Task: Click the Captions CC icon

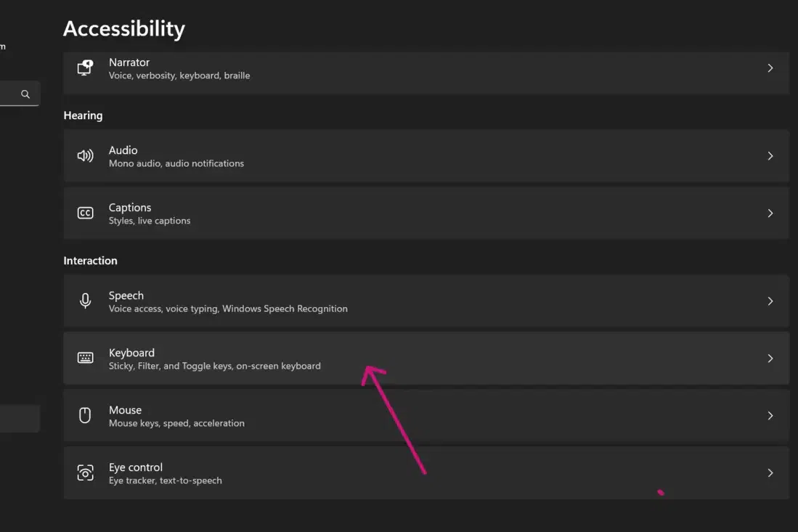Action: coord(85,213)
